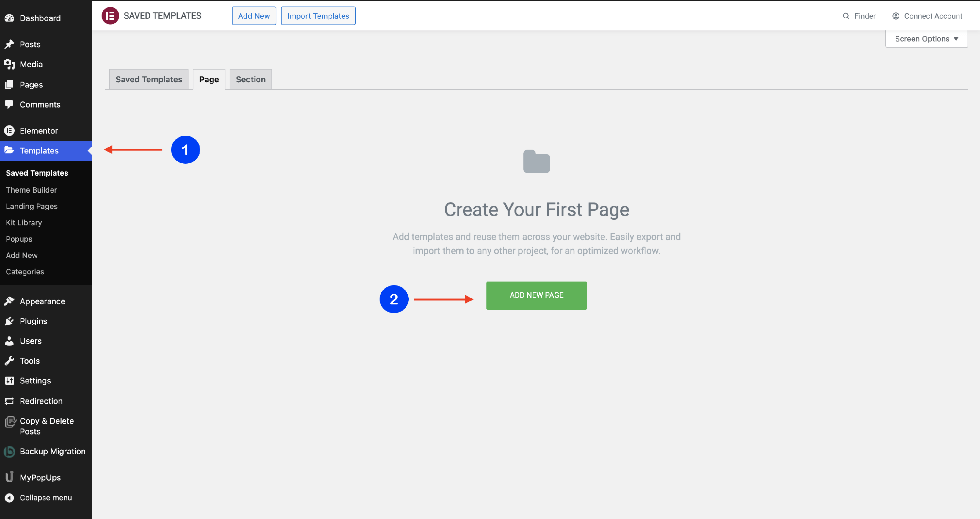Click the Backup Migration icon
This screenshot has width=980, height=519.
tap(9, 452)
